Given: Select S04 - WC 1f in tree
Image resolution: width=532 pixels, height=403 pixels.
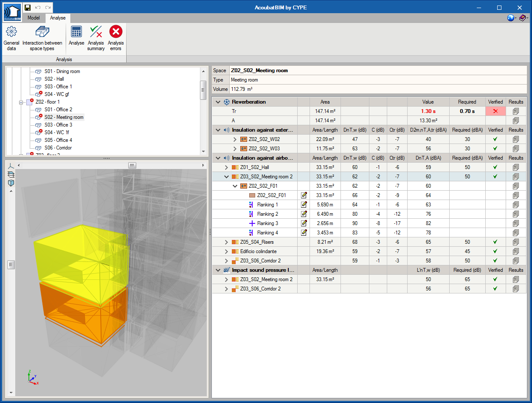Looking at the screenshot, I should click(56, 132).
